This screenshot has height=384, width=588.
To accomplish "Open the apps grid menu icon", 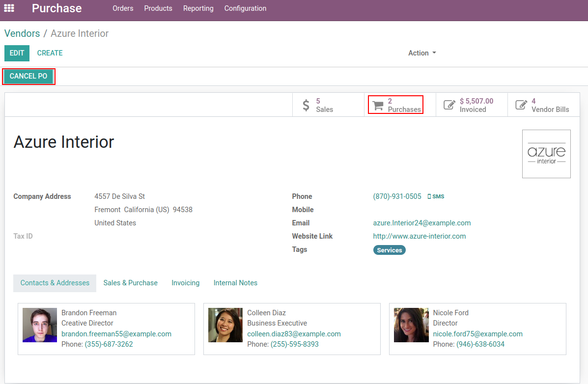I will (9, 8).
